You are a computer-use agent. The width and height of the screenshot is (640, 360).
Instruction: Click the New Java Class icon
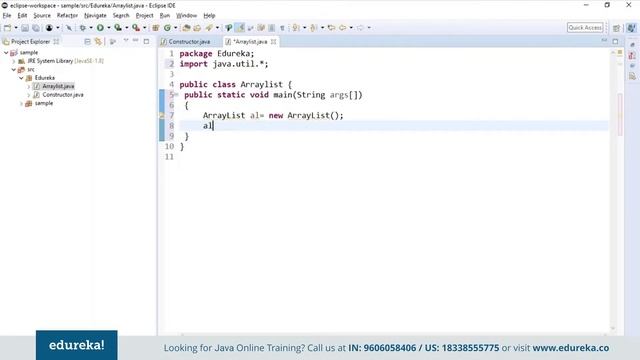tap(167, 28)
